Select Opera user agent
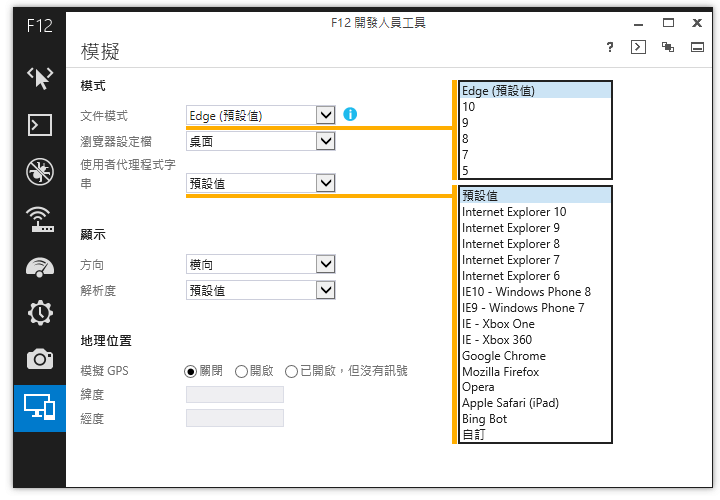The height and width of the screenshot is (500, 720). (x=535, y=387)
